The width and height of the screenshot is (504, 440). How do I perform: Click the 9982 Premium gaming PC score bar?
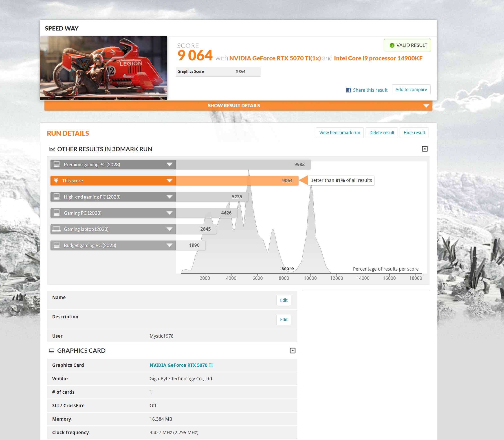(x=243, y=164)
